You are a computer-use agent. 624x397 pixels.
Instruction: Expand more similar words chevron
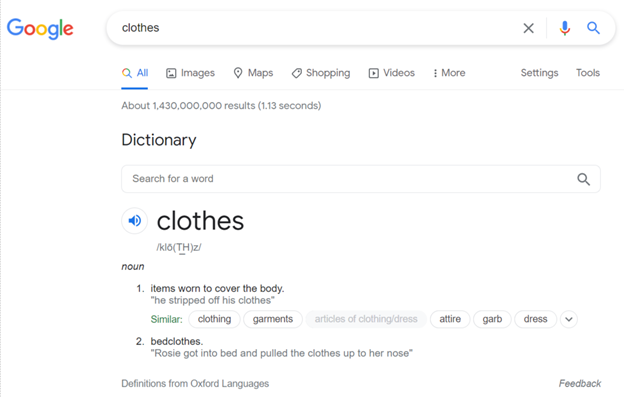[569, 319]
